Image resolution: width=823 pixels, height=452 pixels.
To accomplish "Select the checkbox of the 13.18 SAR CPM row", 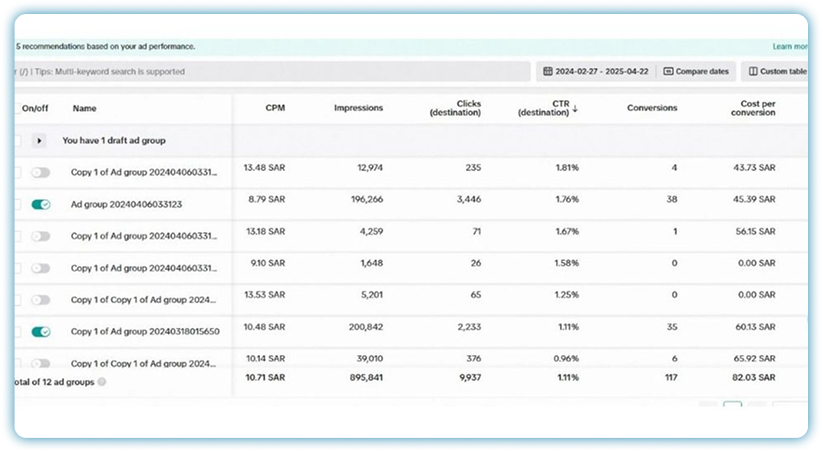I will [18, 236].
